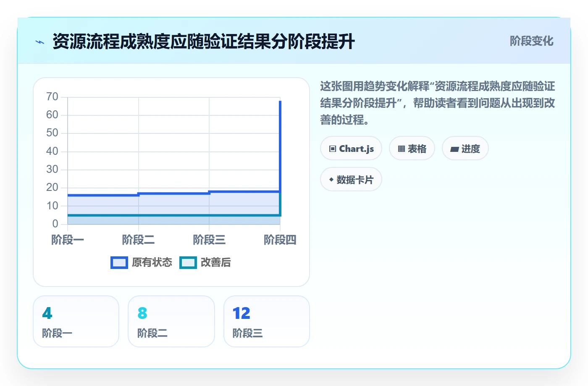Viewport: 588px width, 386px height.
Task: Click the 阶段四 x-axis label
Action: (280, 240)
